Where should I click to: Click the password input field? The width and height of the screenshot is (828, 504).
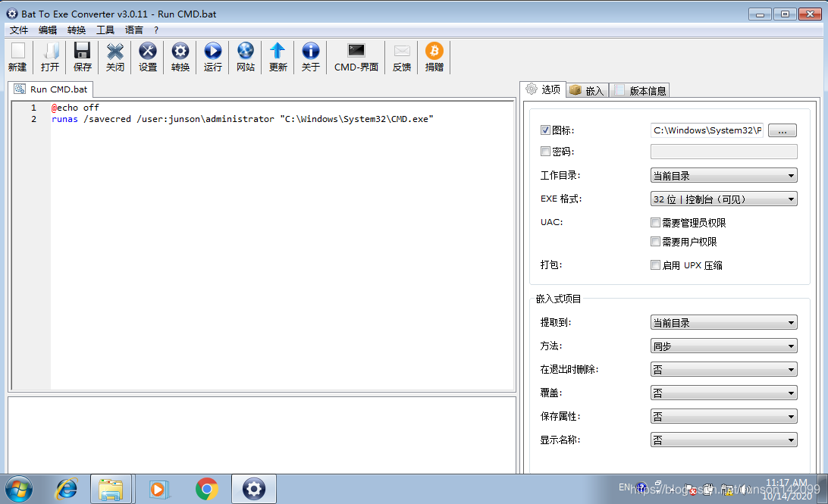click(723, 152)
